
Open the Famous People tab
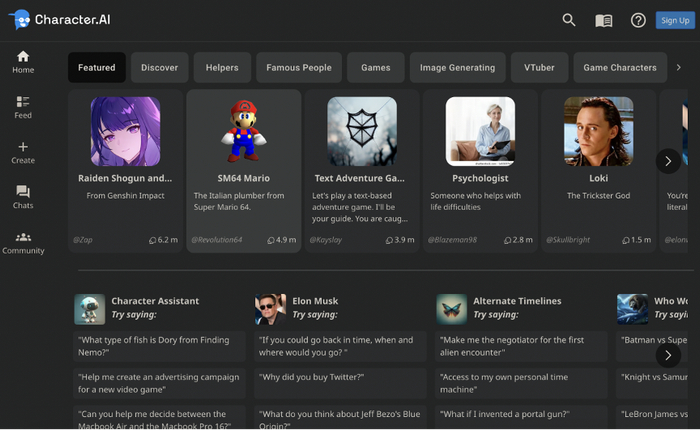coord(299,67)
